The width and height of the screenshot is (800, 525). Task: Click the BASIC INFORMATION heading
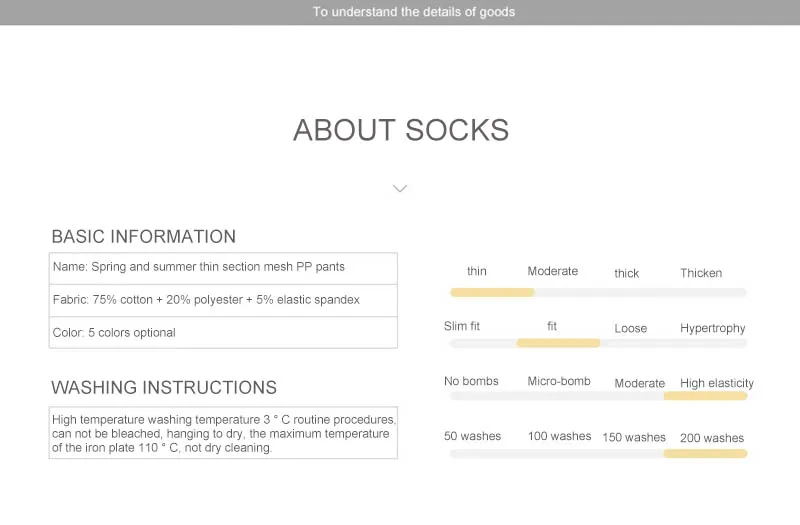[x=144, y=237]
